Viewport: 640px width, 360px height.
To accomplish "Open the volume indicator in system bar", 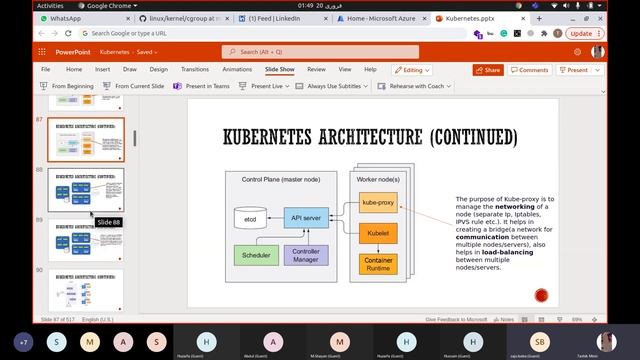I will [566, 6].
